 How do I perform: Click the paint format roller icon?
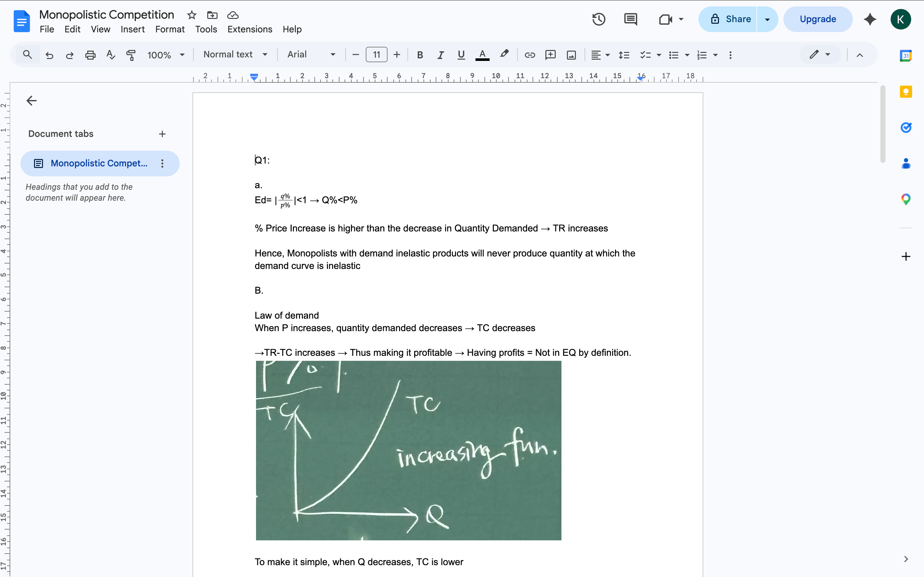tap(131, 55)
